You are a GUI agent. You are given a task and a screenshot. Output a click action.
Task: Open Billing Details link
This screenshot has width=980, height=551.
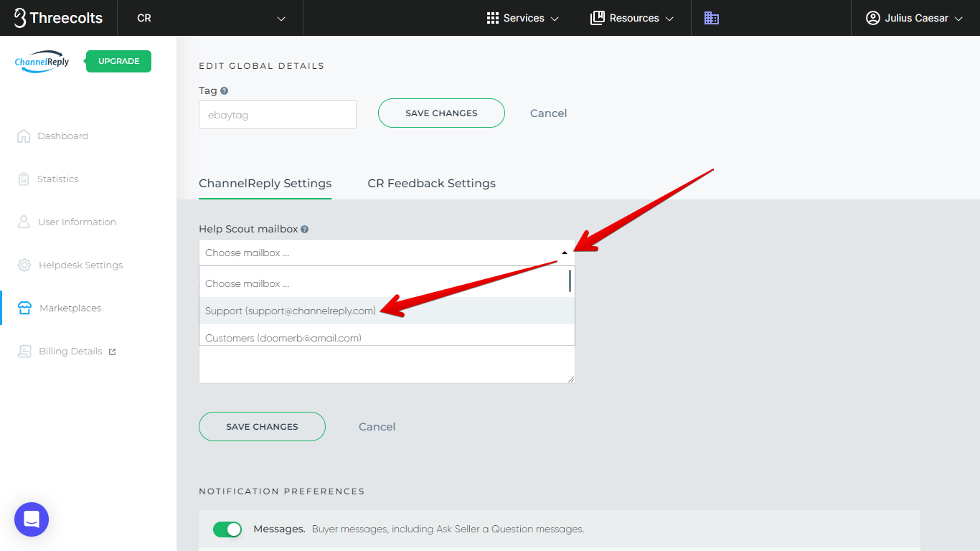[x=70, y=351]
